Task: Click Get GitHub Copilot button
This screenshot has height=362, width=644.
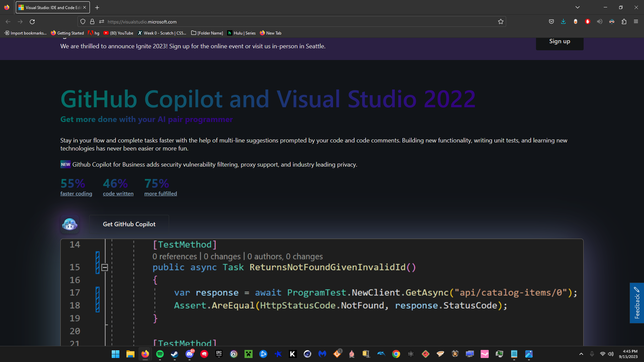Action: pos(129,224)
